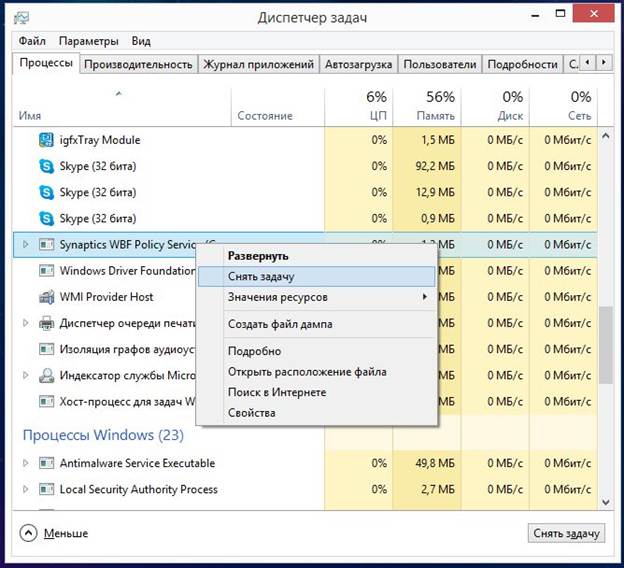Select Открыть расположение файла menu entry

[x=306, y=372]
